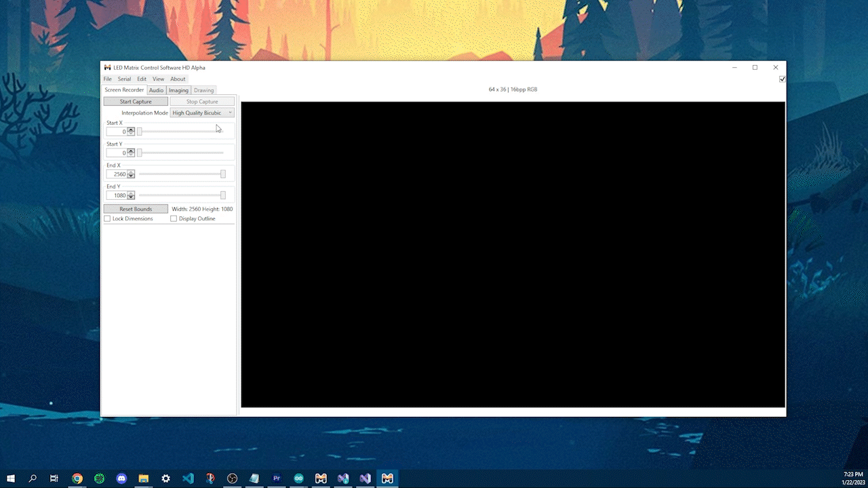Click the "64 x 36 | 16bpp RGB" label

click(513, 89)
